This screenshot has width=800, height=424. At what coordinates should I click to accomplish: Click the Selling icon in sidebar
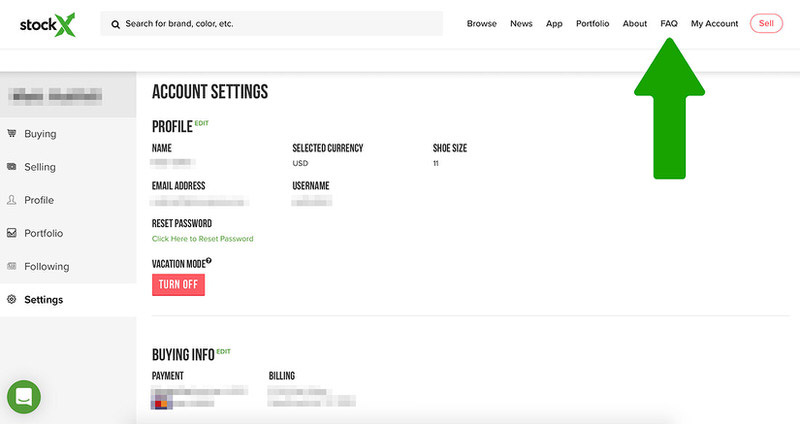coord(12,167)
